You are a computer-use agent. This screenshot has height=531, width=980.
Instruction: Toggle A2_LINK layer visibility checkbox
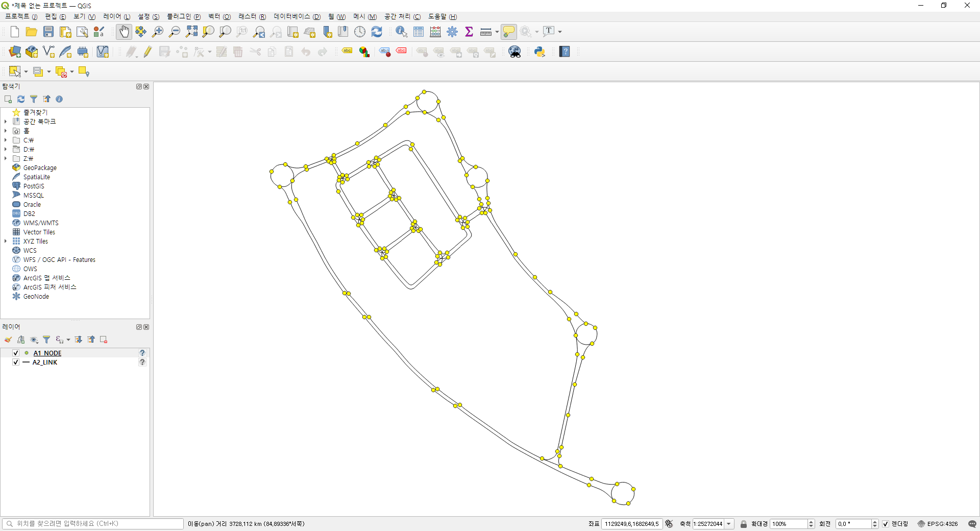point(16,363)
